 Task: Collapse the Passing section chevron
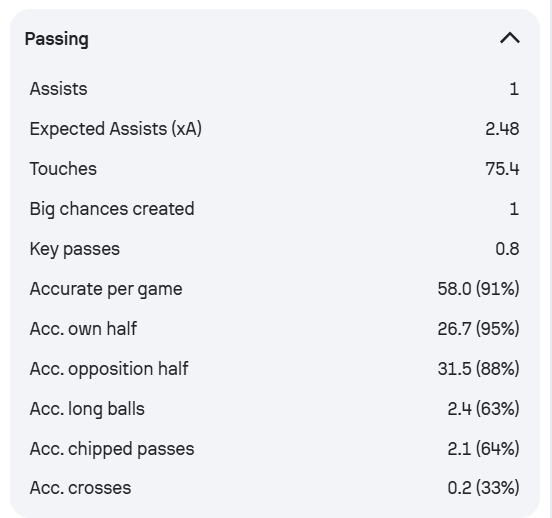pyautogui.click(x=510, y=38)
